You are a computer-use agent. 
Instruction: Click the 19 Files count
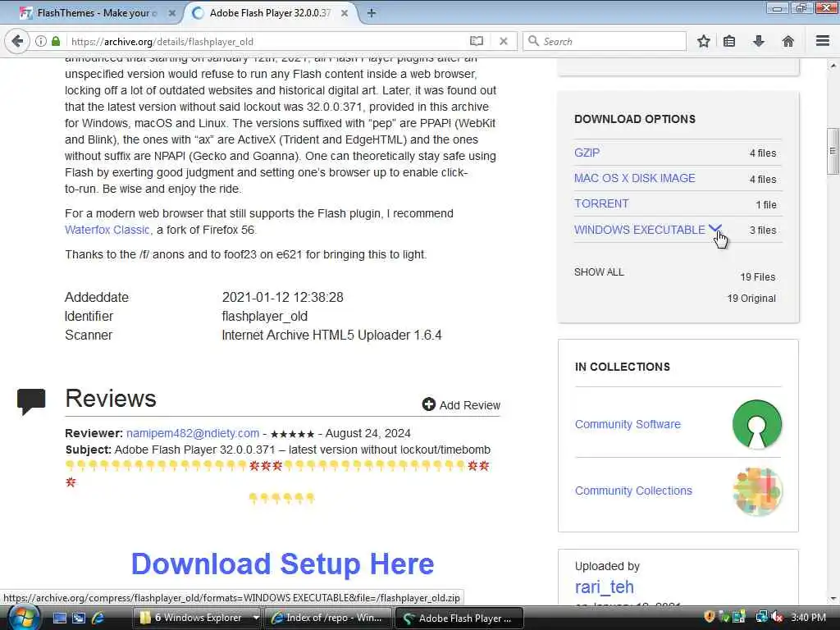coord(757,277)
